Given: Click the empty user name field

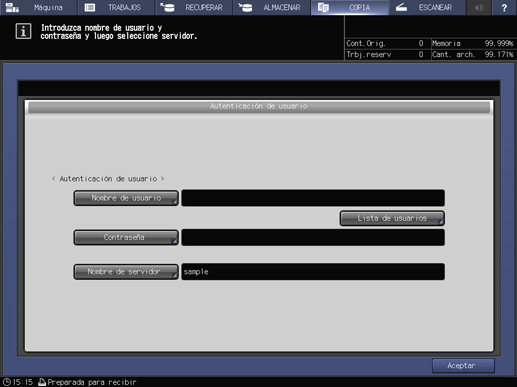Looking at the screenshot, I should click(x=313, y=198).
